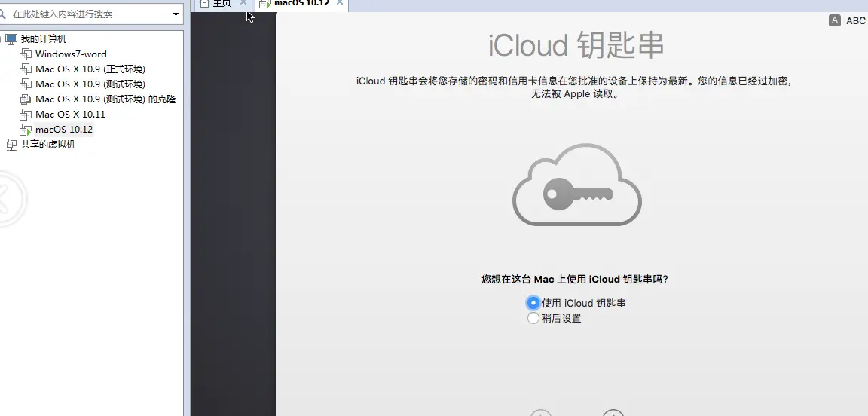Close the macOS 10.12 tab
The height and width of the screenshot is (416, 868).
point(340,3)
